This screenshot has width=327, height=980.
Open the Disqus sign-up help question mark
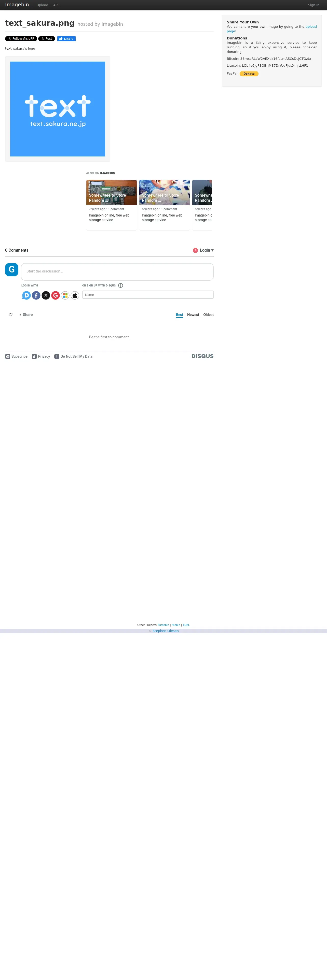point(121,285)
